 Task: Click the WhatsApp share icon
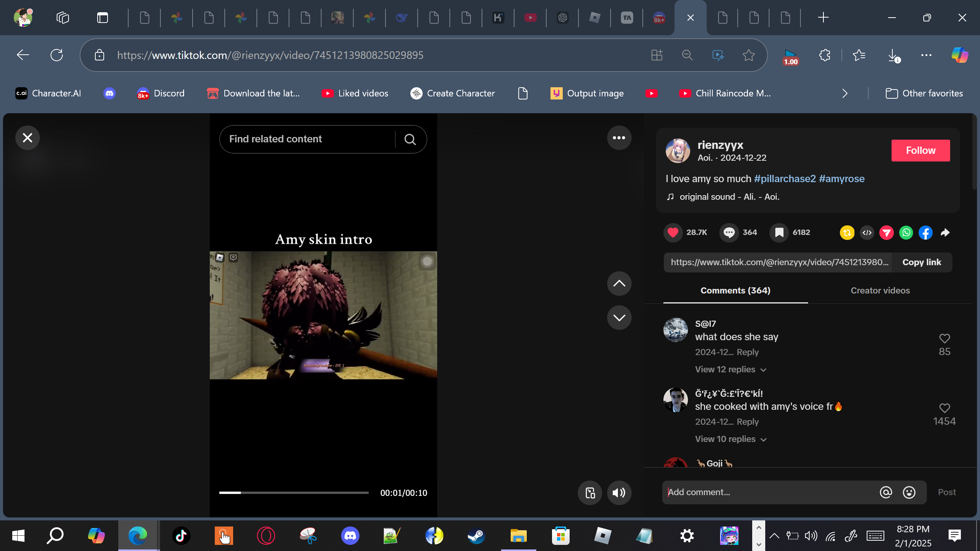(x=906, y=233)
